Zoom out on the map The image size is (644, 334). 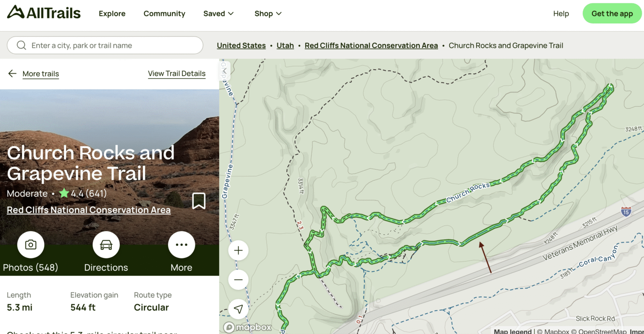(x=238, y=279)
